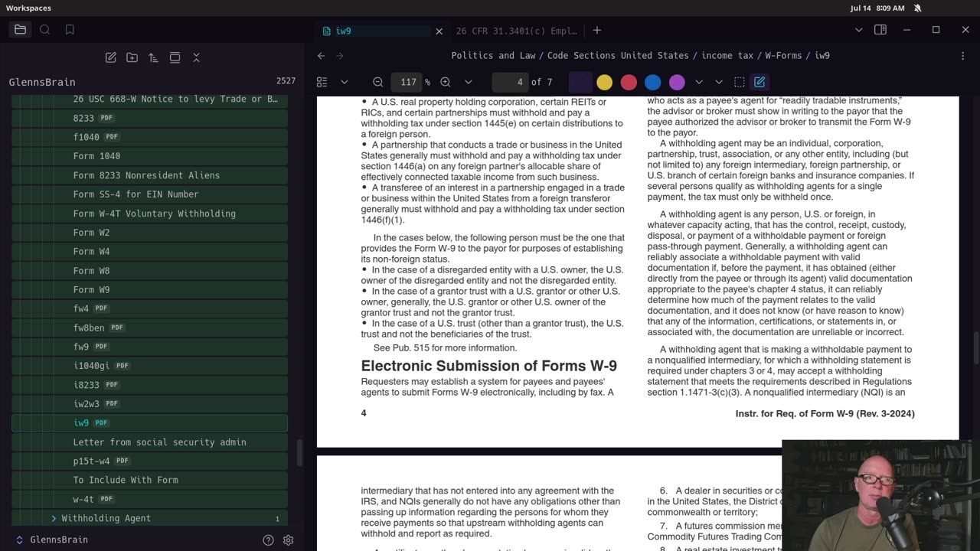Open the Form W4 note

[x=149, y=251]
